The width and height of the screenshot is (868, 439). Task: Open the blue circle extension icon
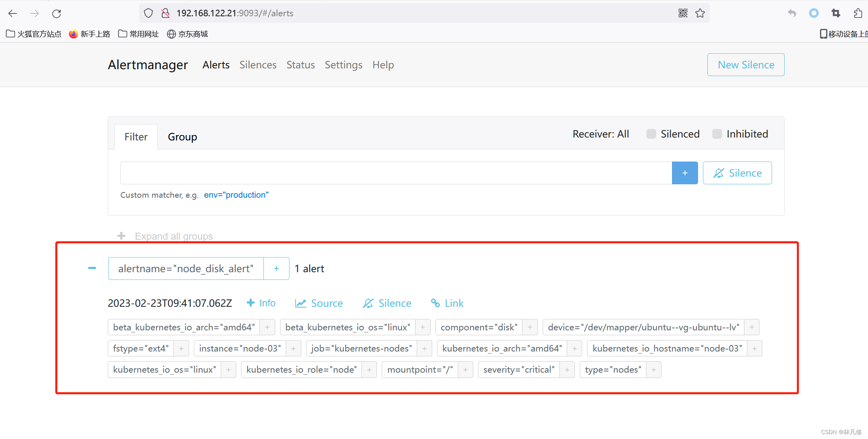[814, 13]
